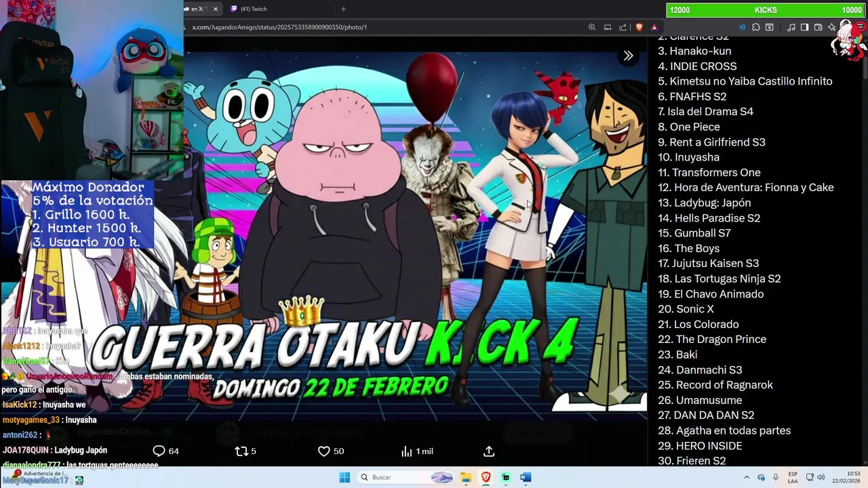Select list entry '20. Sonic X'
The height and width of the screenshot is (488, 868).
coord(686,309)
